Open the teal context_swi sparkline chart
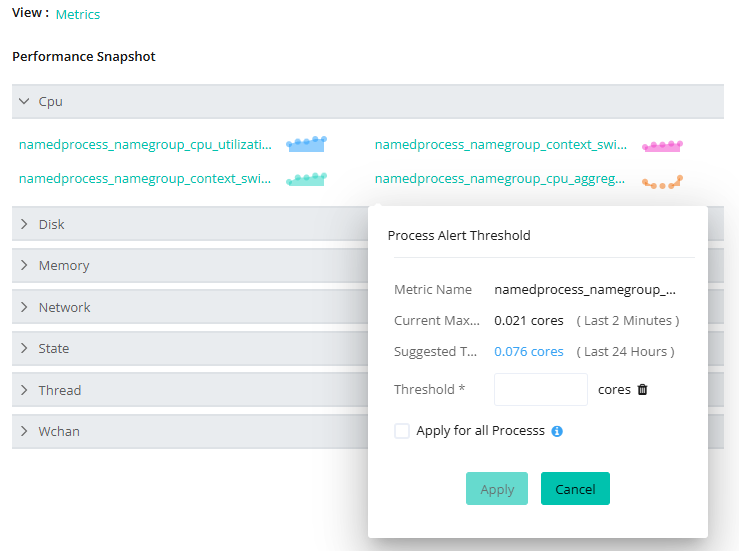This screenshot has width=739, height=551. 306,179
